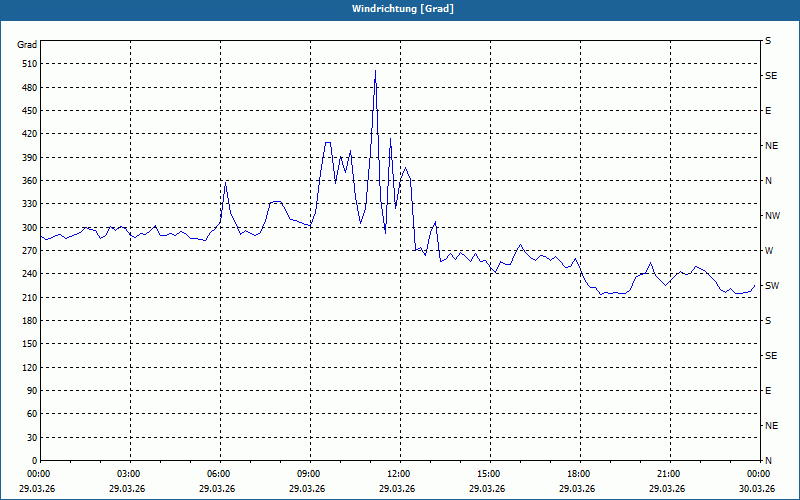This screenshot has height=500, width=800.
Task: Select the 360 label on the y-axis
Action: tap(27, 181)
